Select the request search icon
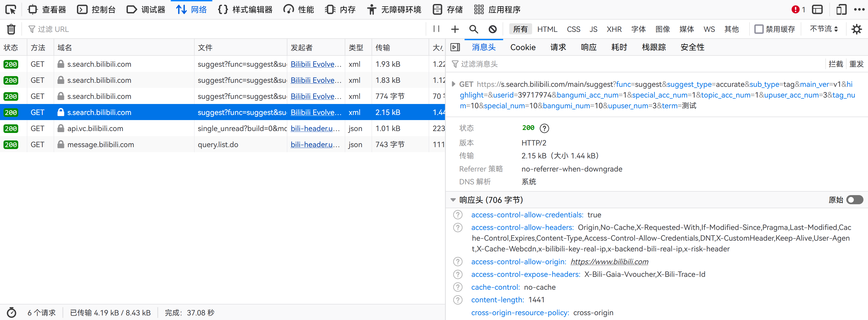868x320 pixels. click(473, 29)
